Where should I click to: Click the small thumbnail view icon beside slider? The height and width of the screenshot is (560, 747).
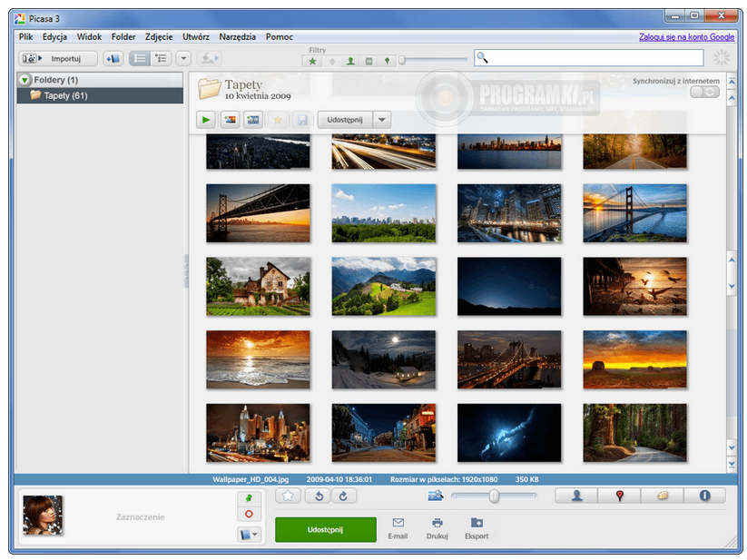tap(436, 496)
